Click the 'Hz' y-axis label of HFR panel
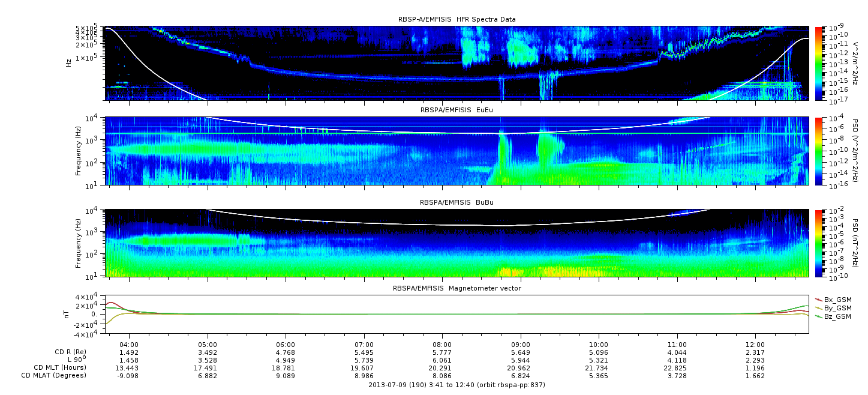Image resolution: width=868 pixels, height=395 pixels. point(69,63)
